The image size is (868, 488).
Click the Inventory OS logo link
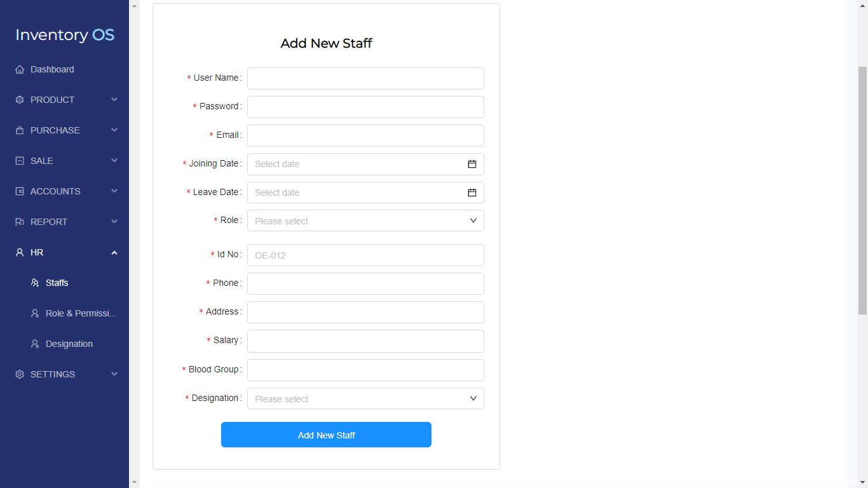pyautogui.click(x=65, y=35)
